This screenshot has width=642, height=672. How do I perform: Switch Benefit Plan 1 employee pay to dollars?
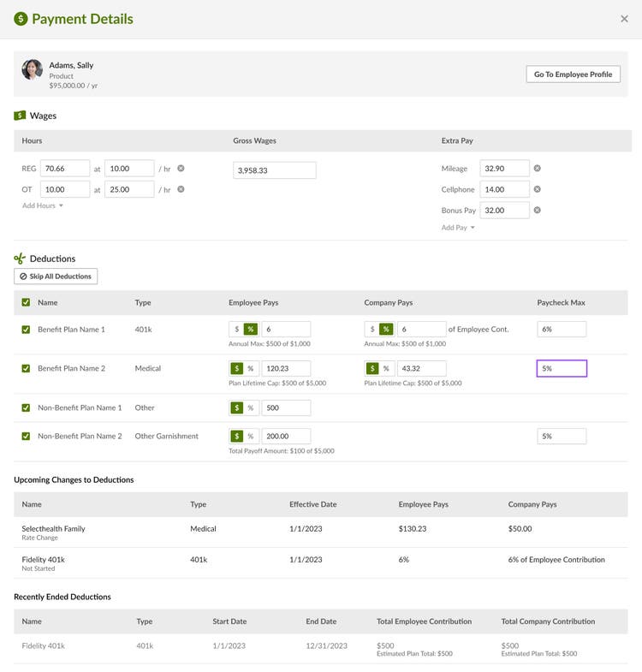(x=236, y=329)
